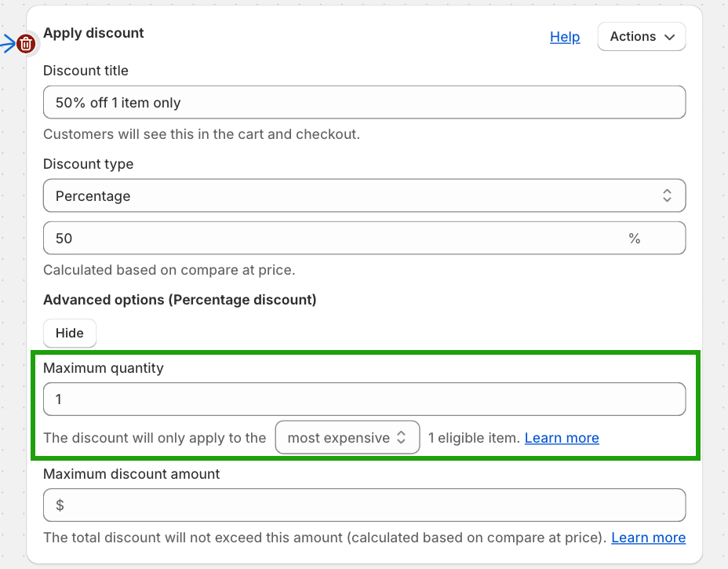This screenshot has width=728, height=569.
Task: Edit the Discount title field
Action: point(365,102)
